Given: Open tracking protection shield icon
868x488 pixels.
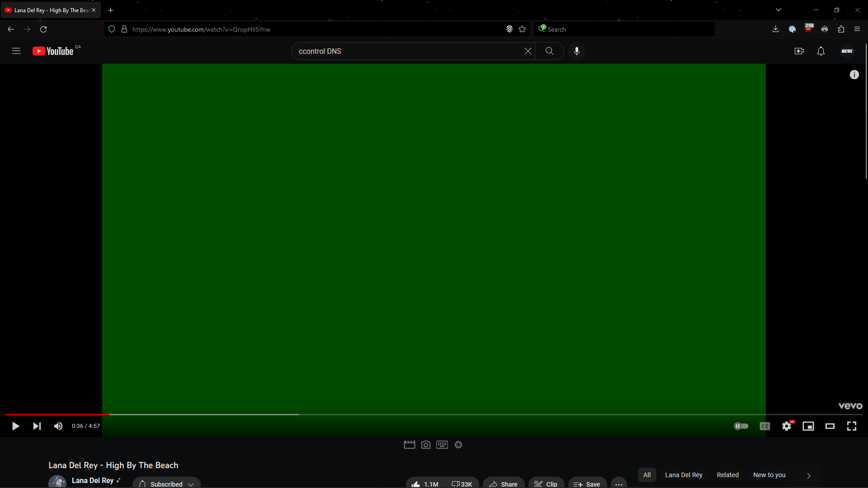Looking at the screenshot, I should (112, 29).
